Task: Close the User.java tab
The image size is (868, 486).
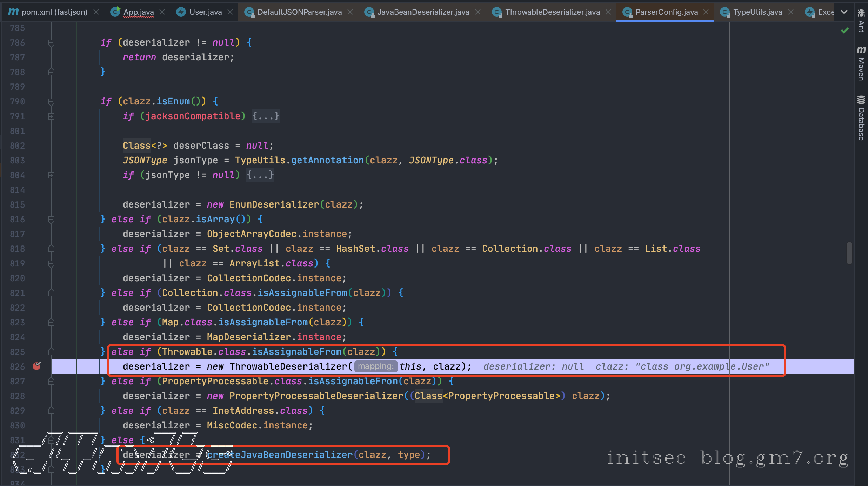Action: pos(230,12)
